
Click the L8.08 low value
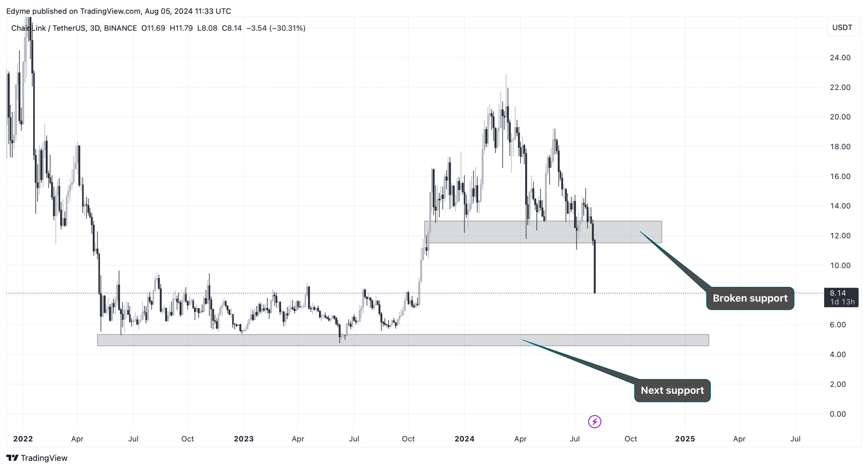pyautogui.click(x=207, y=28)
